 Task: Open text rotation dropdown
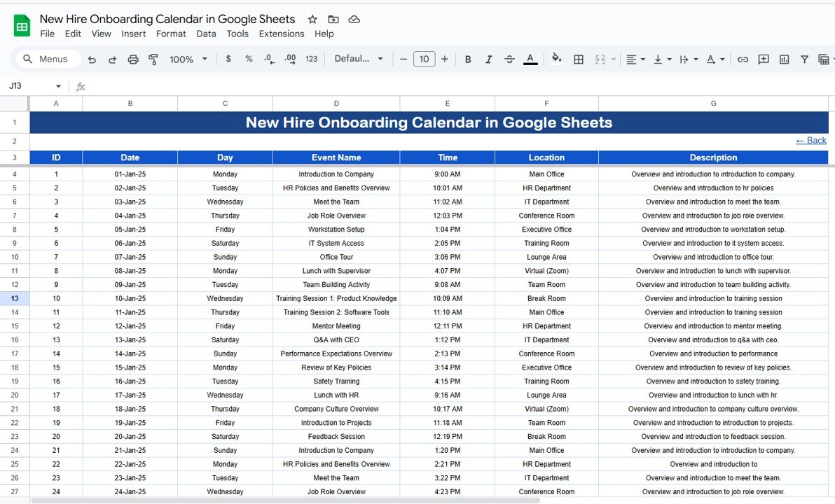(715, 59)
